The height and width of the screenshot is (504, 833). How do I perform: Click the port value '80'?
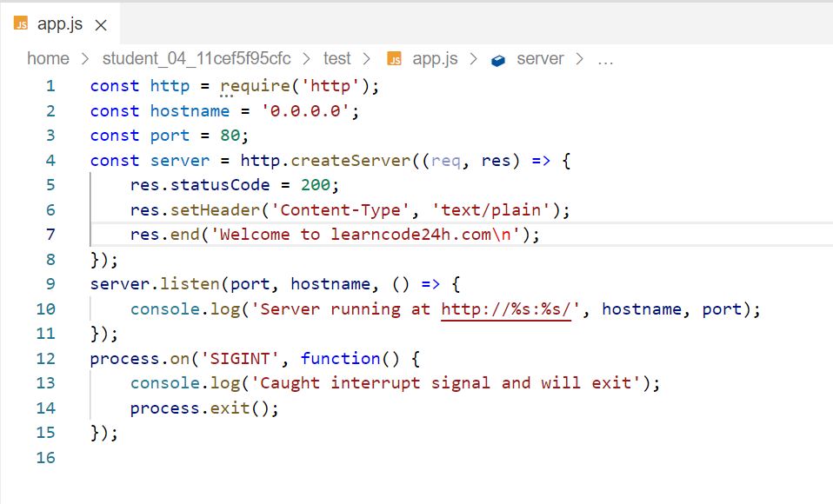230,136
